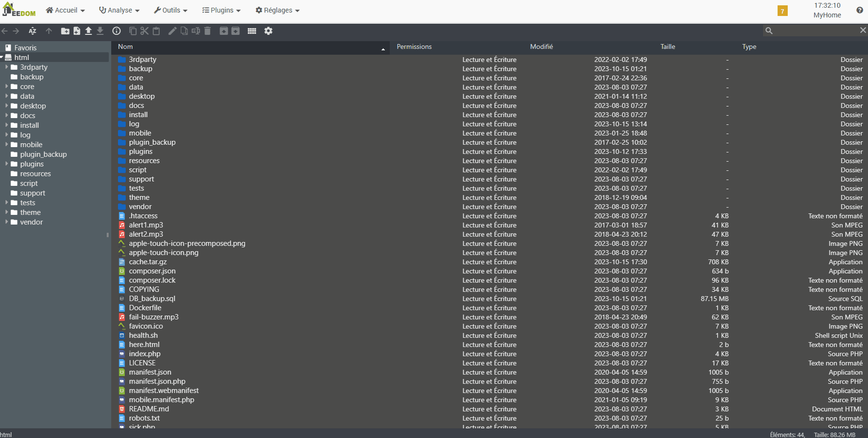Screen dimensions: 868x438
Task: Select Dockerfile in the file list
Action: (x=489, y=308)
